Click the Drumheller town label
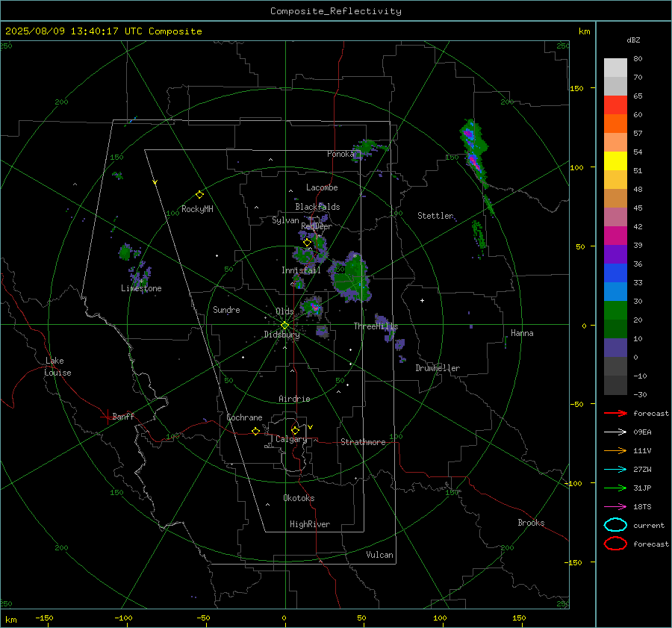 coord(438,368)
